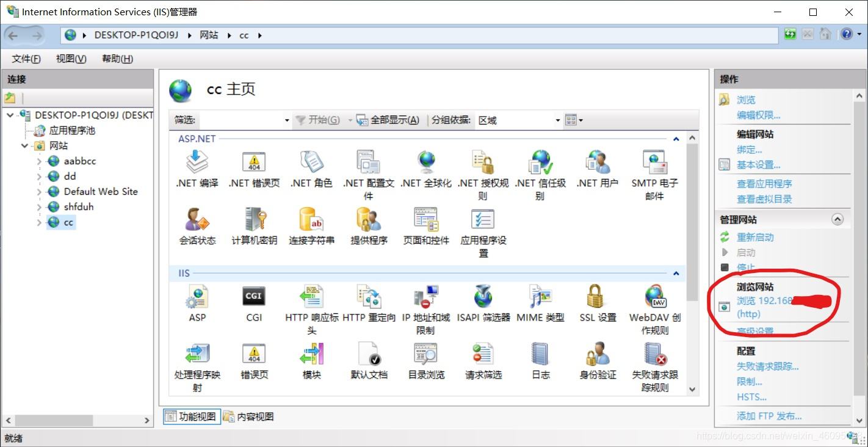Open the .NET 角色 feature

pyautogui.click(x=311, y=169)
